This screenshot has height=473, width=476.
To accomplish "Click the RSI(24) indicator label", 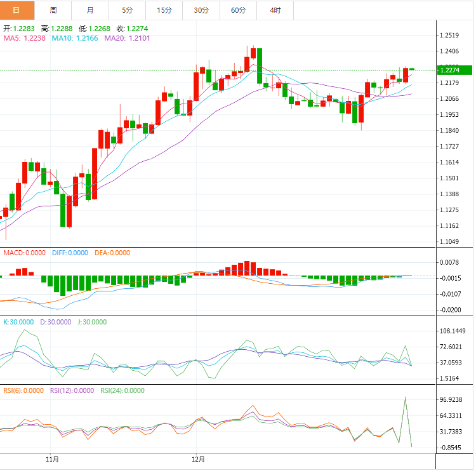I will click(x=122, y=391).
